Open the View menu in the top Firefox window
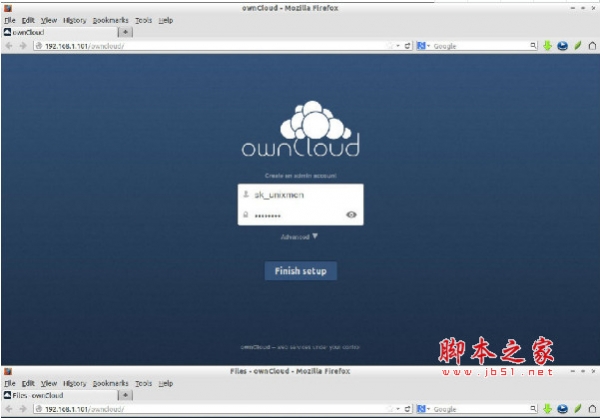This screenshot has height=418, width=600. 49,20
